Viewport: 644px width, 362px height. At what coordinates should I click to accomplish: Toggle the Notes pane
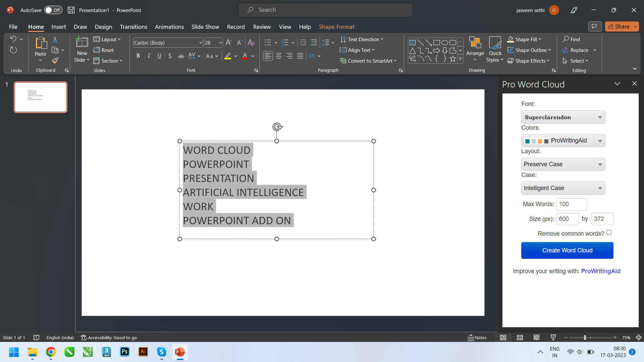477,338
